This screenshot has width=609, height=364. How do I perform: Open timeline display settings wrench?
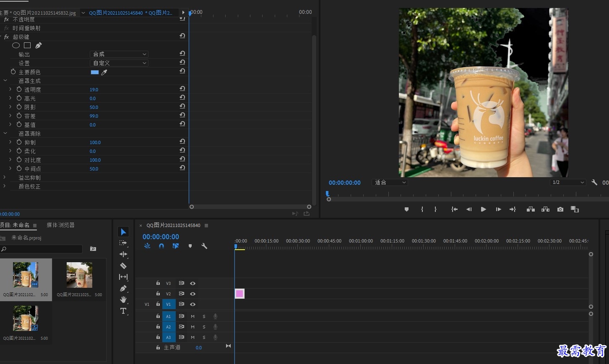tap(204, 246)
